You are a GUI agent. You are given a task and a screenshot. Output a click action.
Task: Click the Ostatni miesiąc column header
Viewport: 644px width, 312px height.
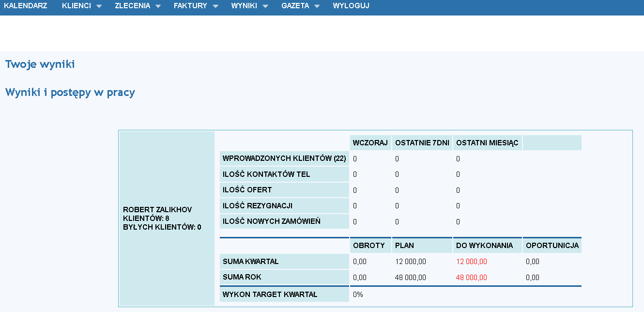click(487, 143)
